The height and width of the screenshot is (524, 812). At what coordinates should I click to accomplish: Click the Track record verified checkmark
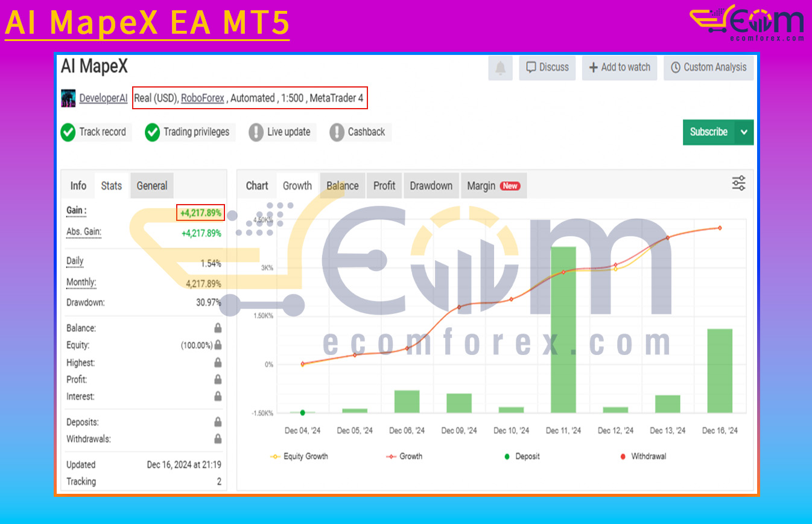(68, 132)
